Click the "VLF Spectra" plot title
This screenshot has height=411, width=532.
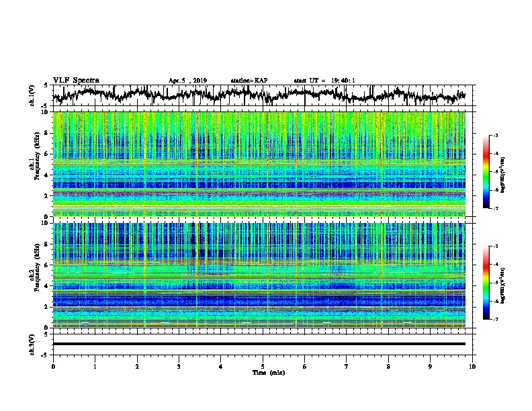point(76,80)
